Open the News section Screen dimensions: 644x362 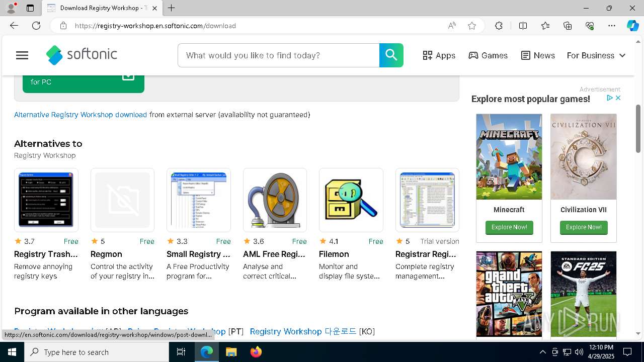(x=538, y=55)
